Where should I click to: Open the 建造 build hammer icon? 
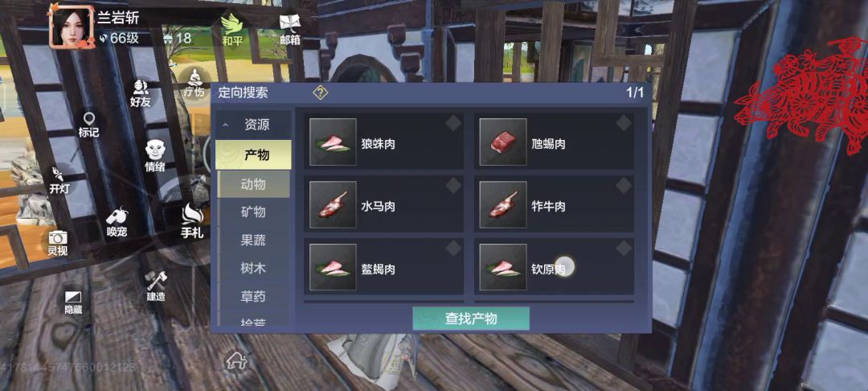pyautogui.click(x=156, y=286)
